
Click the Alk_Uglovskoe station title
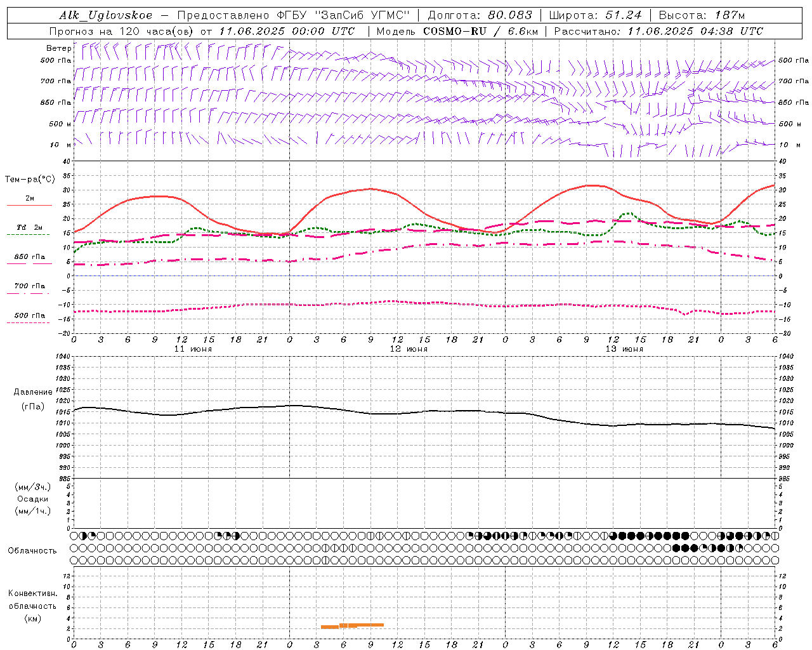[x=106, y=15]
